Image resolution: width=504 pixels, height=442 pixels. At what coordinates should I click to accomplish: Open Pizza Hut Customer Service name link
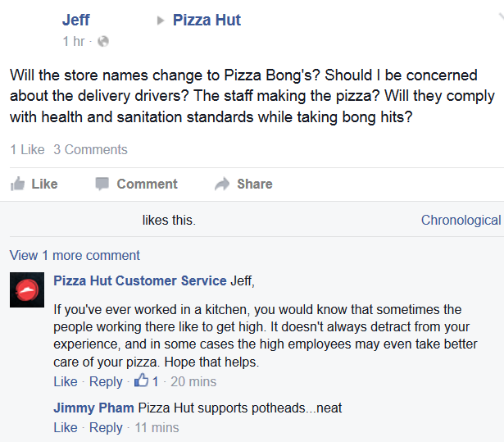[140, 280]
